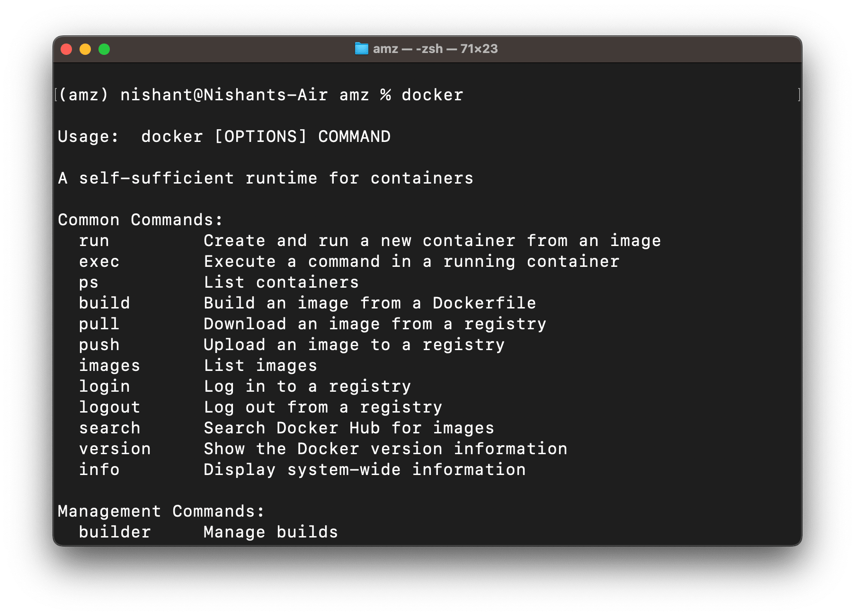The width and height of the screenshot is (855, 616).
Task: Click 'Build an image from a Dockerfile'
Action: tap(370, 303)
